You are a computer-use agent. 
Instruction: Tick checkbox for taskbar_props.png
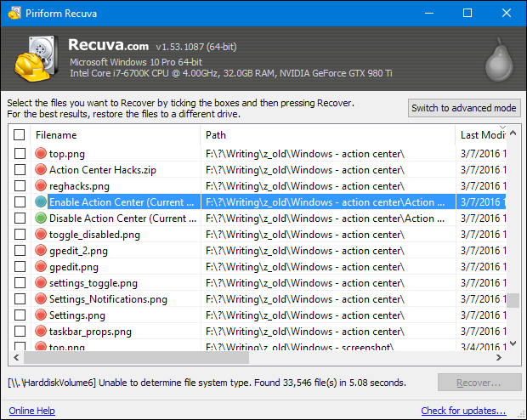[x=20, y=331]
